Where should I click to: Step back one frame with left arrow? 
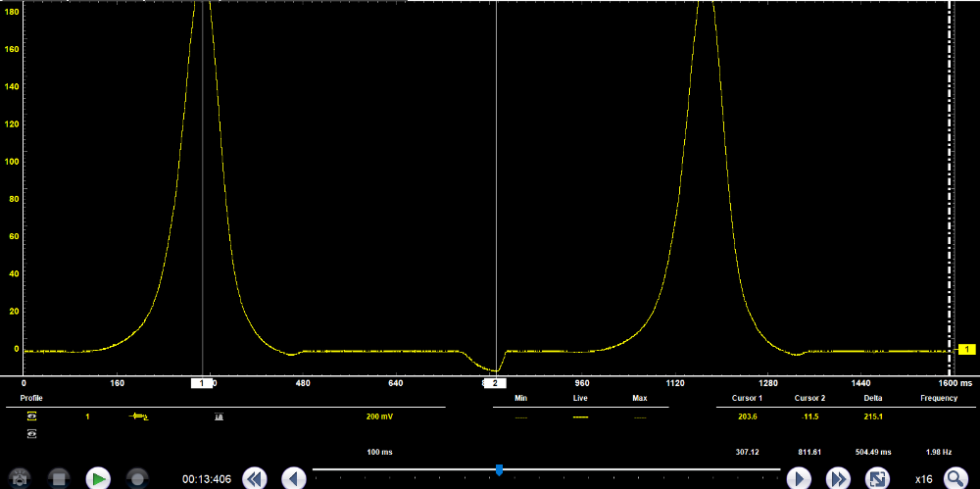tap(294, 479)
